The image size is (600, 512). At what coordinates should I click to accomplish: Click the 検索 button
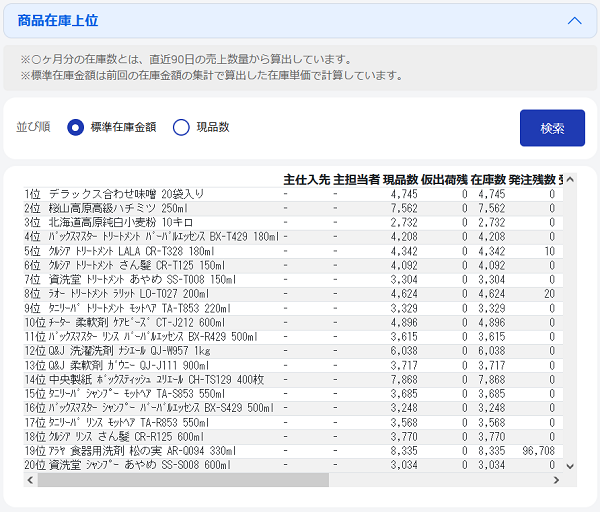pyautogui.click(x=552, y=128)
